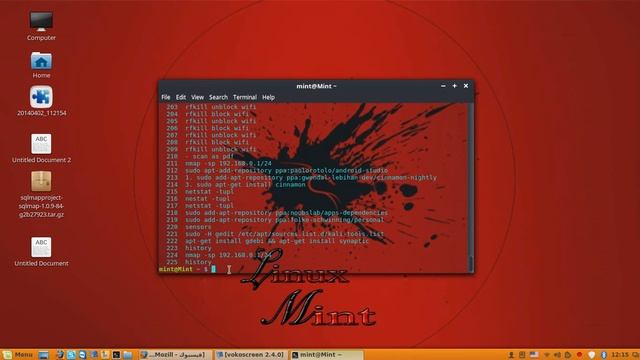640x360 pixels.
Task: Open the Terminal menu in menu bar
Action: (x=245, y=97)
